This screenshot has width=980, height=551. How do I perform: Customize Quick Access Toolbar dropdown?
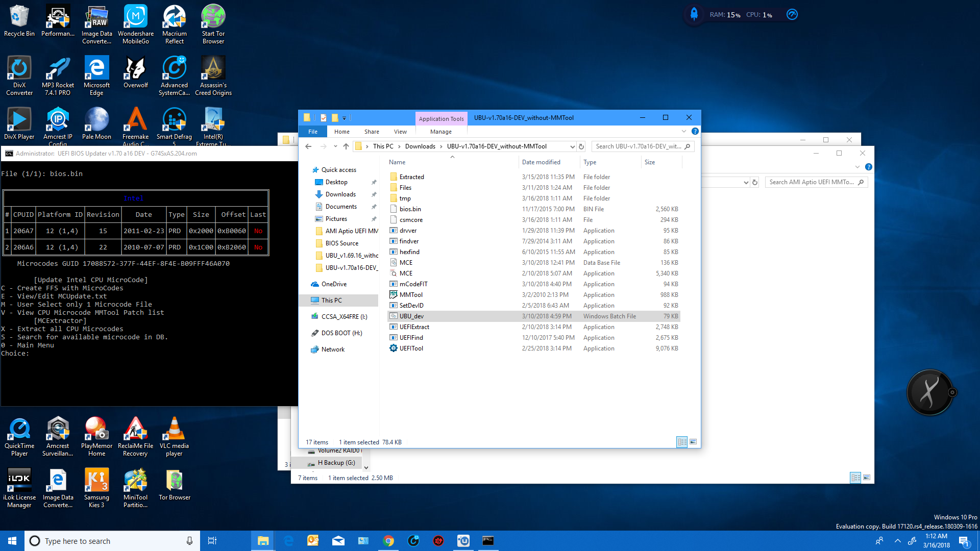click(x=344, y=118)
